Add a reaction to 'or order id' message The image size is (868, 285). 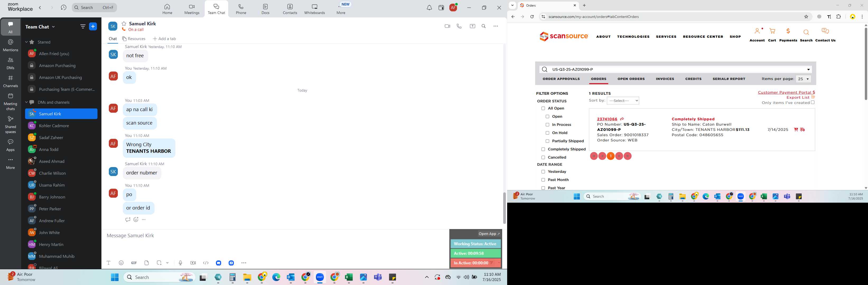coord(136,220)
